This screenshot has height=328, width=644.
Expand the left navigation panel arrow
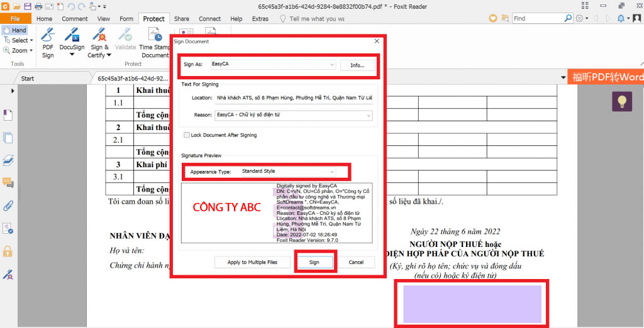pos(13,90)
